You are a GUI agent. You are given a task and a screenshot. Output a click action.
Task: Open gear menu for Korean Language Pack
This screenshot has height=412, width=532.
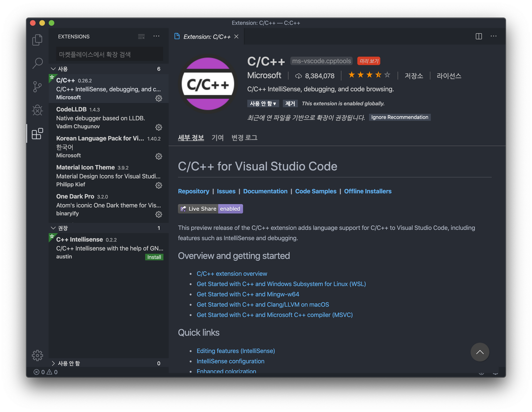click(x=159, y=156)
